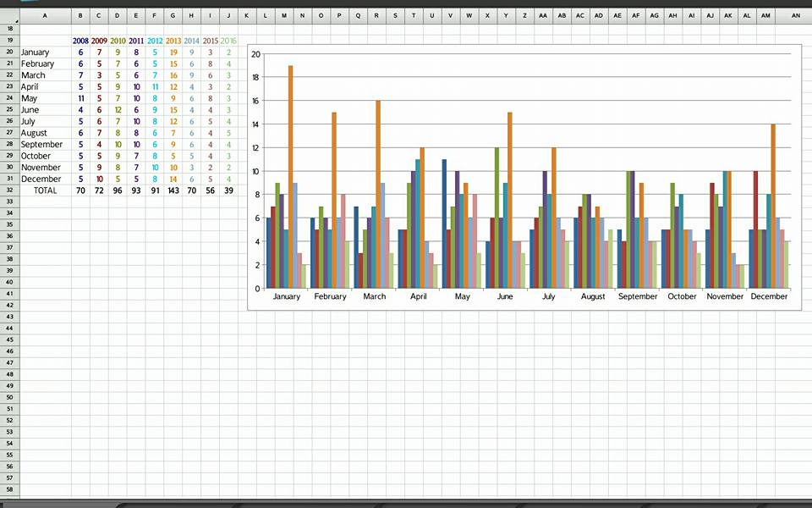812x508 pixels.
Task: Select the 2008 year header cell
Action: (80, 41)
